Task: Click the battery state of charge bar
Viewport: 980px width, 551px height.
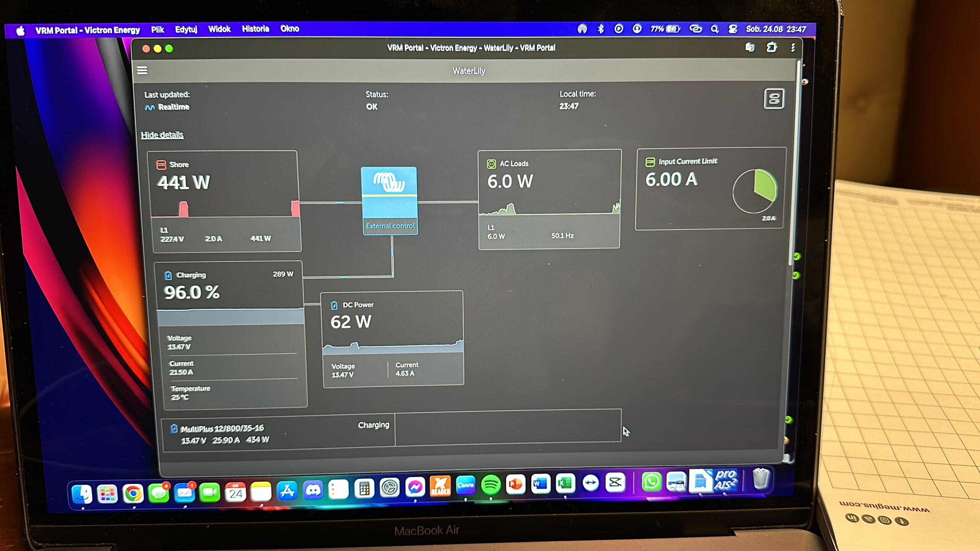Action: [x=231, y=316]
